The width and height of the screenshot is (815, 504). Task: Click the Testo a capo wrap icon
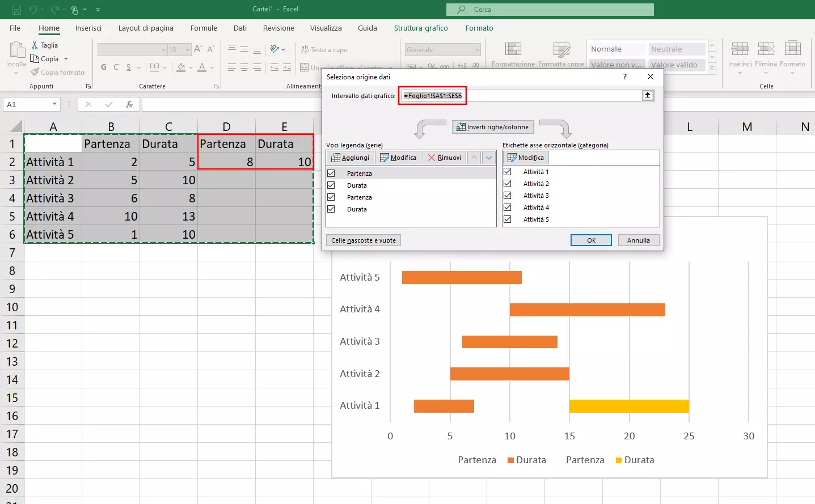(305, 49)
